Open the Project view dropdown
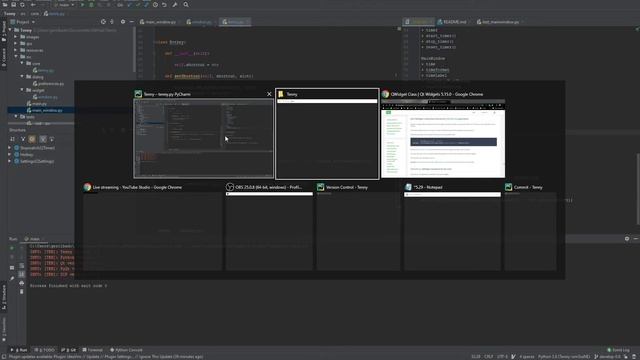 22,22
